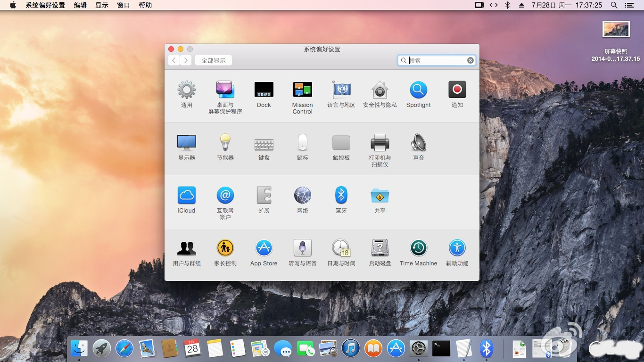644x362 pixels.
Task: Open the 显示 menu
Action: pos(102,5)
